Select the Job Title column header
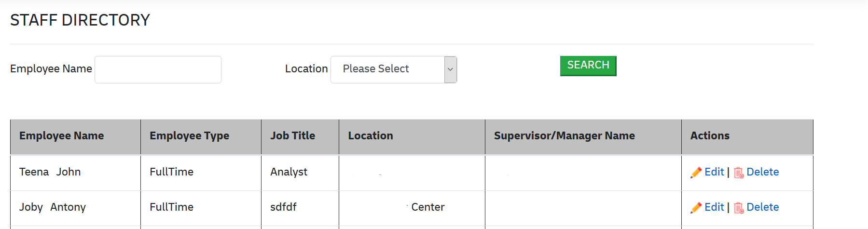Screen dimensions: 868x229 [292, 136]
